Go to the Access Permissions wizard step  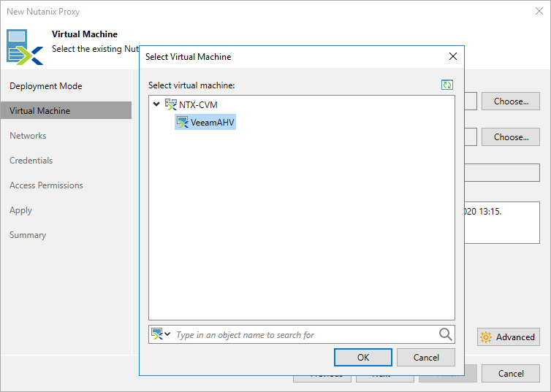point(46,185)
